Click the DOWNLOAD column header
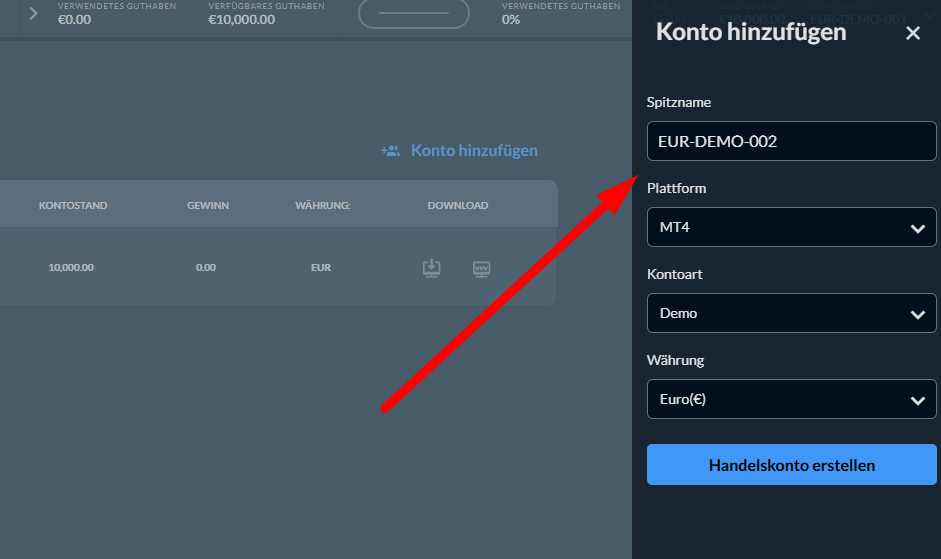 pyautogui.click(x=458, y=205)
